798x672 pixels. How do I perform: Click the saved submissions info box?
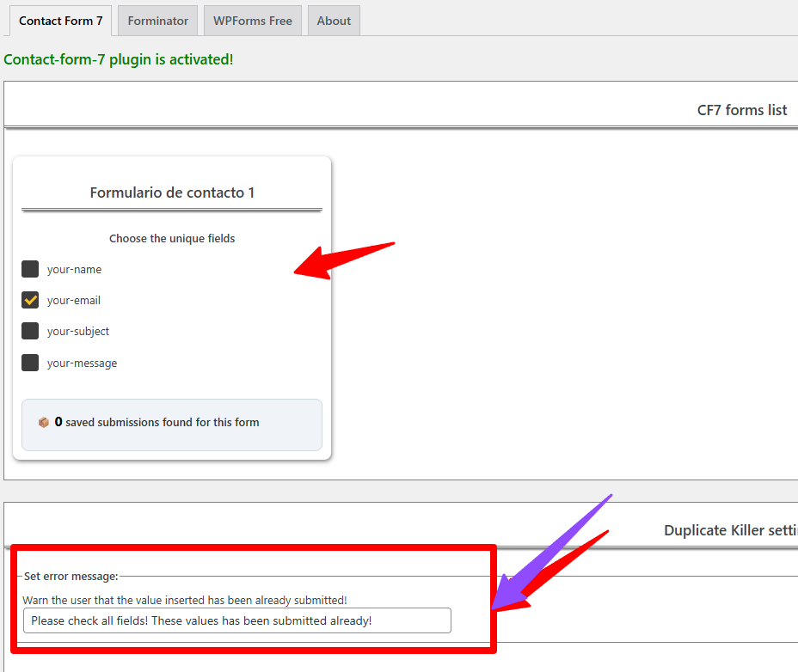tap(172, 425)
